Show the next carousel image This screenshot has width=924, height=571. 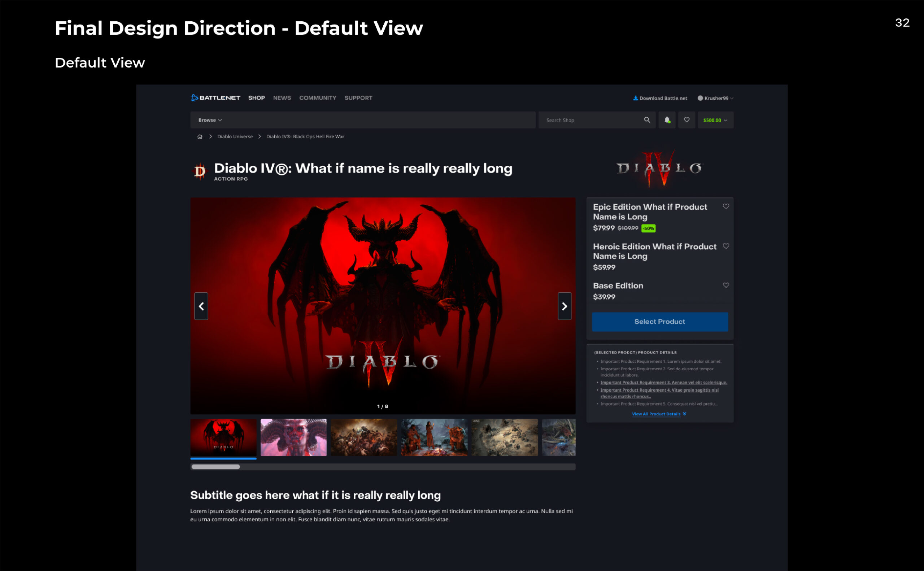[565, 306]
